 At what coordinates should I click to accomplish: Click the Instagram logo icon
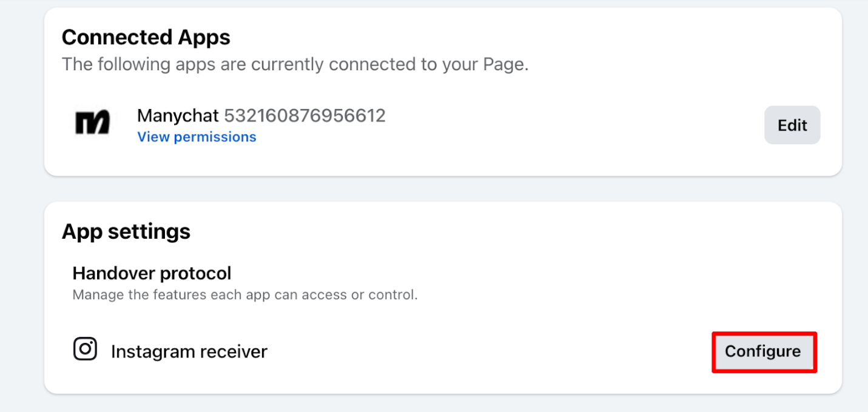[85, 349]
